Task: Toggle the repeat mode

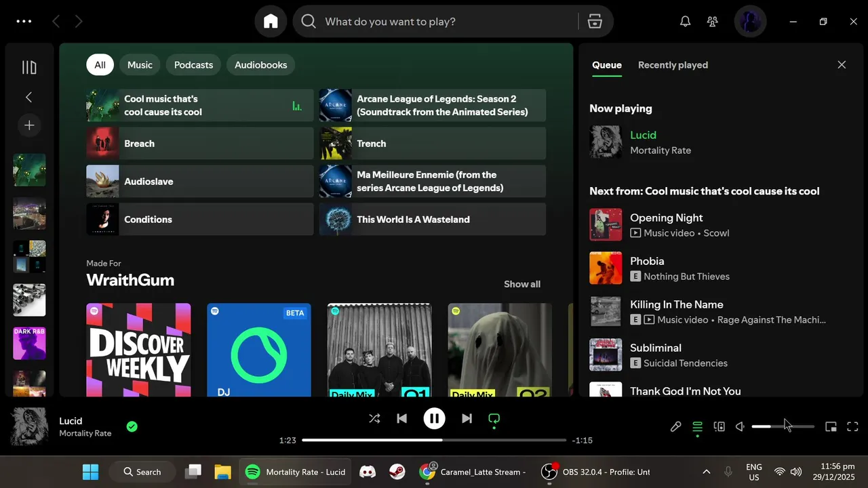Action: pyautogui.click(x=494, y=419)
